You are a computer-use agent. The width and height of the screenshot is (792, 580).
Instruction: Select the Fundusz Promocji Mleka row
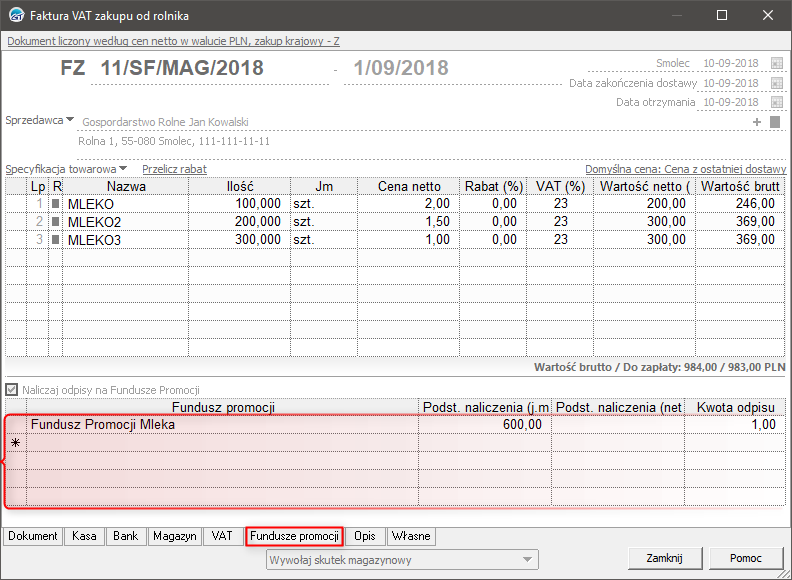222,424
